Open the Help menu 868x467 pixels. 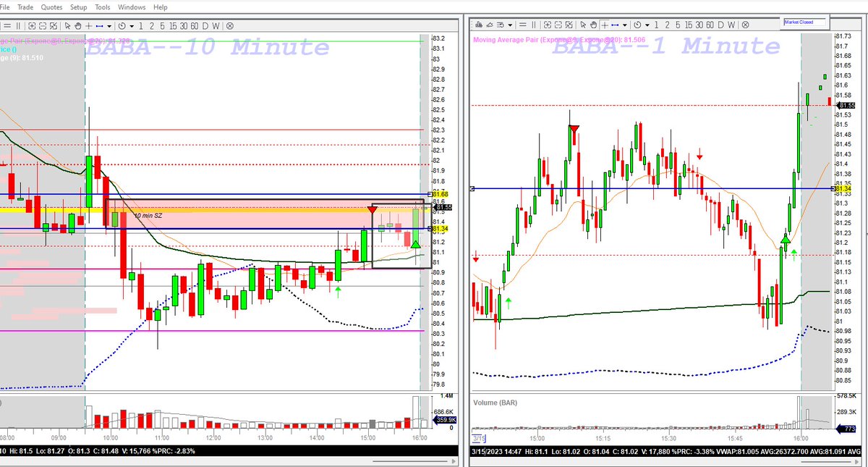pos(161,7)
